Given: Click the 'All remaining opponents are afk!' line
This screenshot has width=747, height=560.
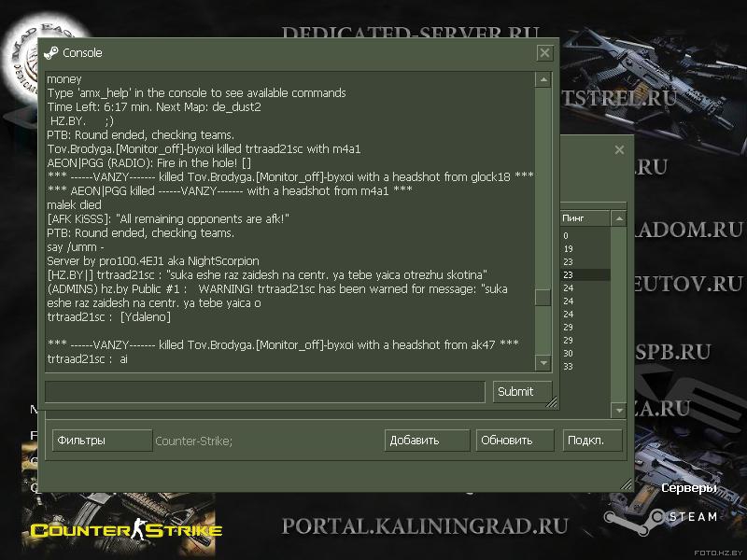Looking at the screenshot, I should tap(168, 219).
